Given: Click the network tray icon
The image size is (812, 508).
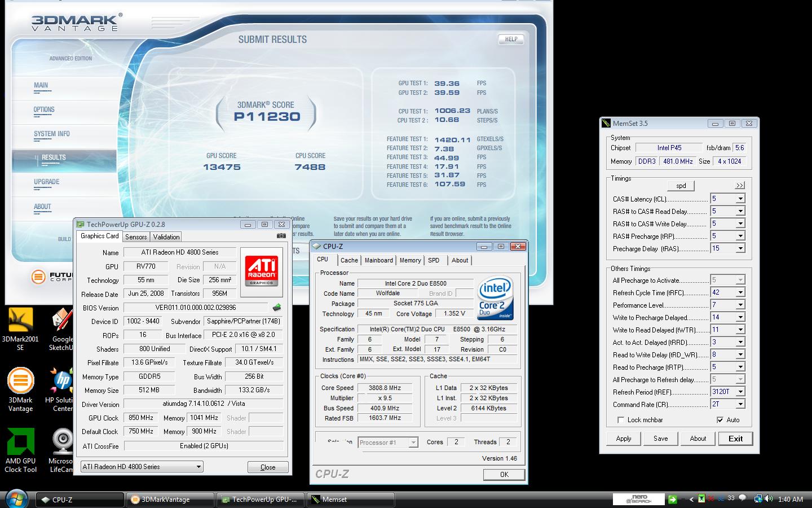Looking at the screenshot, I should pos(758,498).
